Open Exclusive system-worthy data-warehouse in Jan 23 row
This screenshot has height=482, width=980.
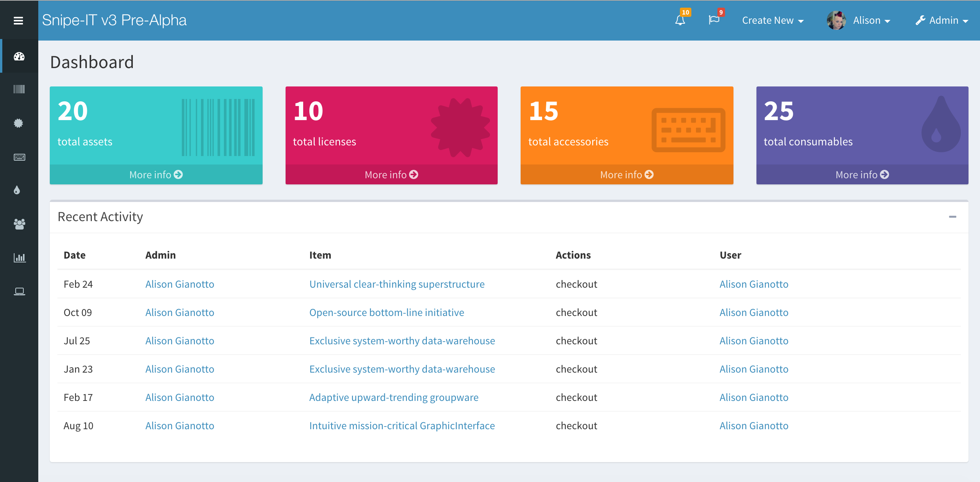402,369
